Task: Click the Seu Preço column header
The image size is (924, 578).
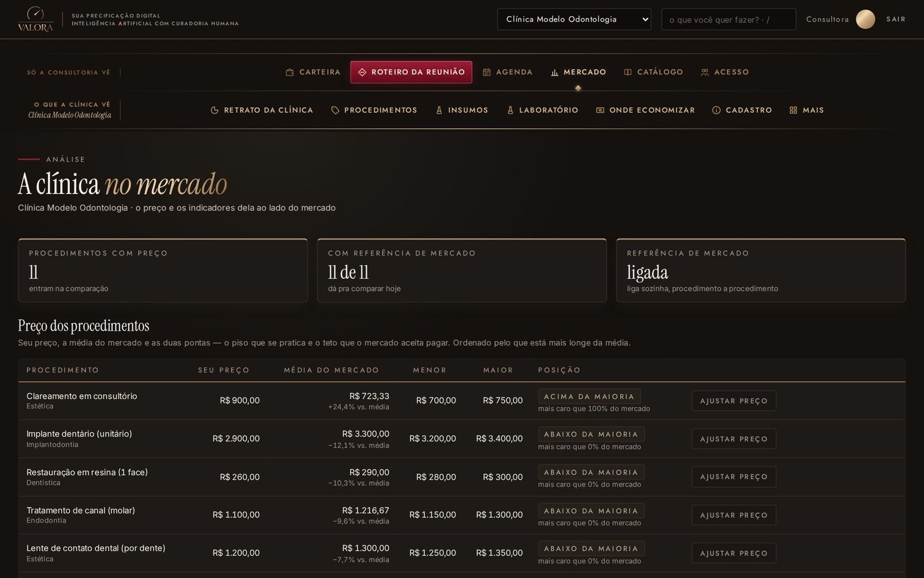Action: coord(224,370)
